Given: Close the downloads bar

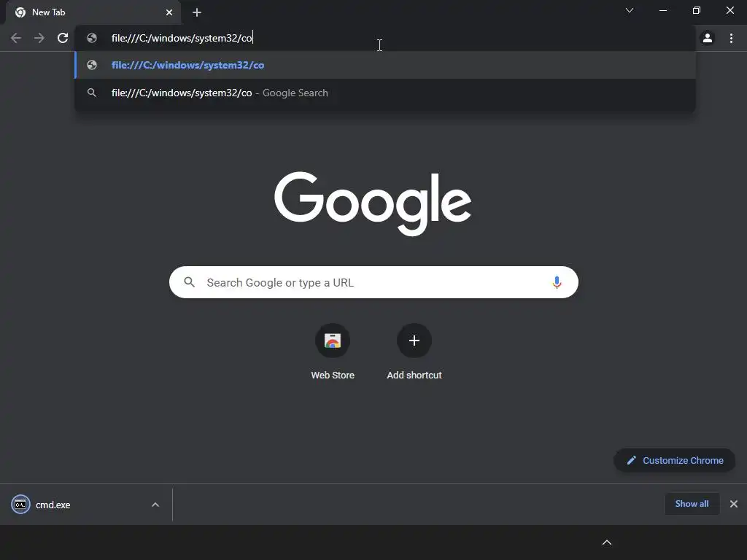Looking at the screenshot, I should coord(734,504).
